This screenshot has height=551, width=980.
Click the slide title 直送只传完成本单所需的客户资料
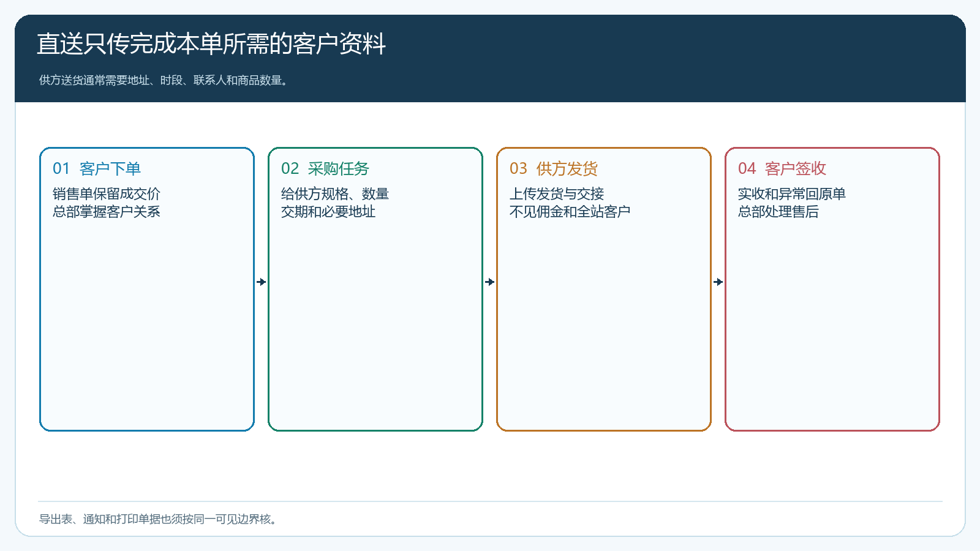pyautogui.click(x=211, y=44)
